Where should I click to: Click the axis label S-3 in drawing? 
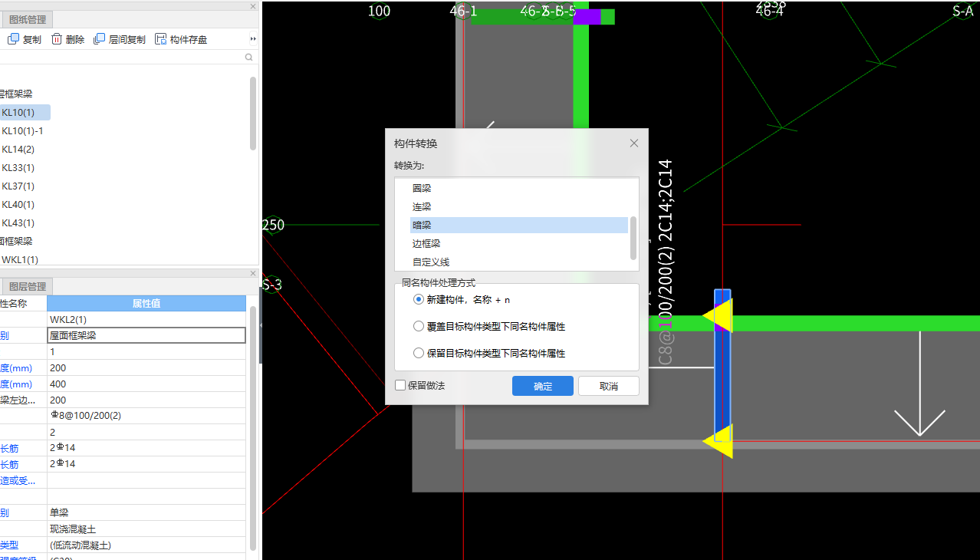pyautogui.click(x=271, y=285)
